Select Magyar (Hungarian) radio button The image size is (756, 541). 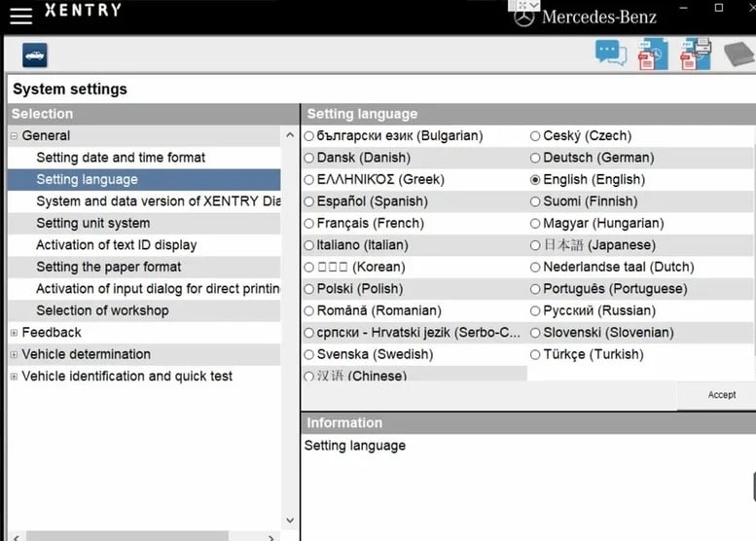pyautogui.click(x=535, y=223)
